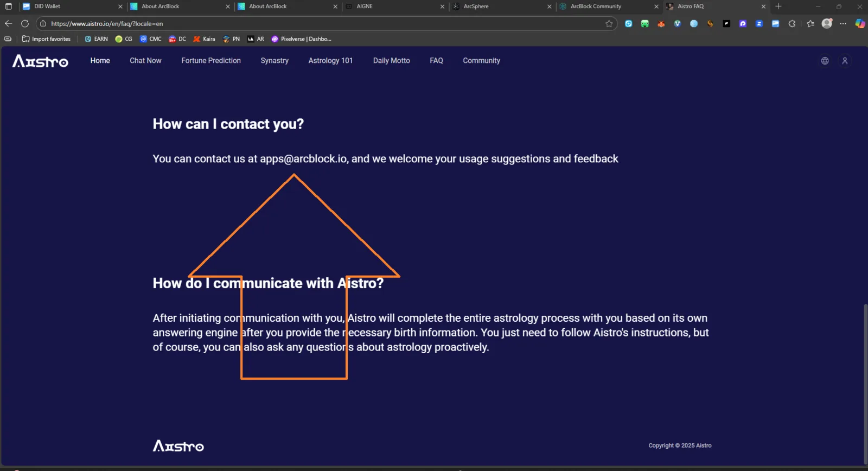Open the tab actions menu icon
The width and height of the screenshot is (868, 471).
(x=8, y=7)
